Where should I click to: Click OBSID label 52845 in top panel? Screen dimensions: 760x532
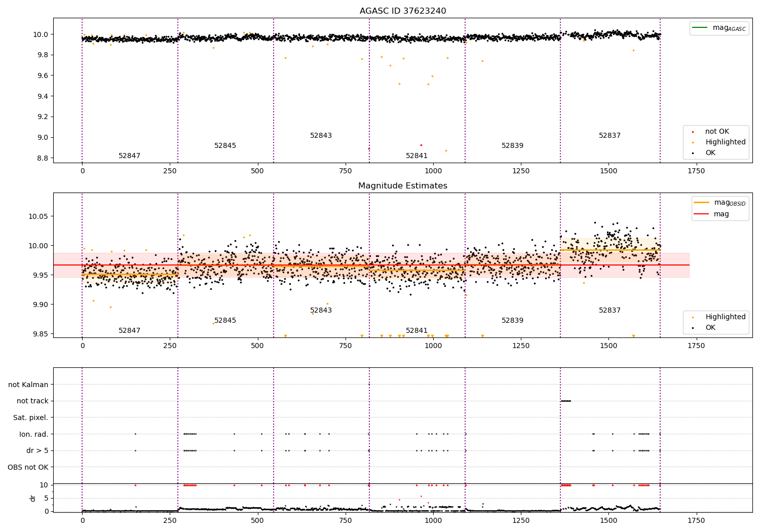(x=225, y=146)
